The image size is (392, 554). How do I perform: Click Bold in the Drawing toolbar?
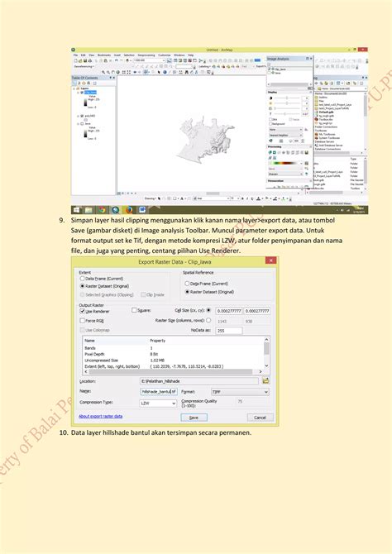coord(242,199)
